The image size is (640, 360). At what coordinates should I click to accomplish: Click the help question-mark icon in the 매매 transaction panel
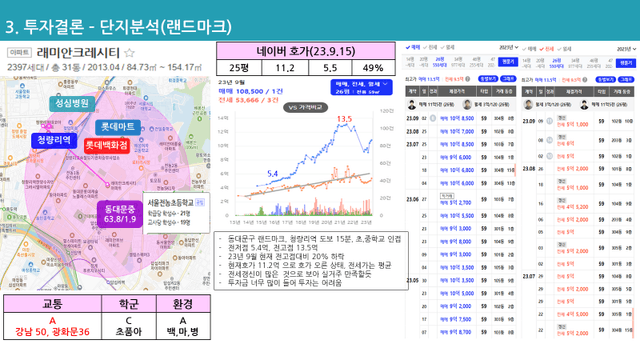tap(467, 79)
